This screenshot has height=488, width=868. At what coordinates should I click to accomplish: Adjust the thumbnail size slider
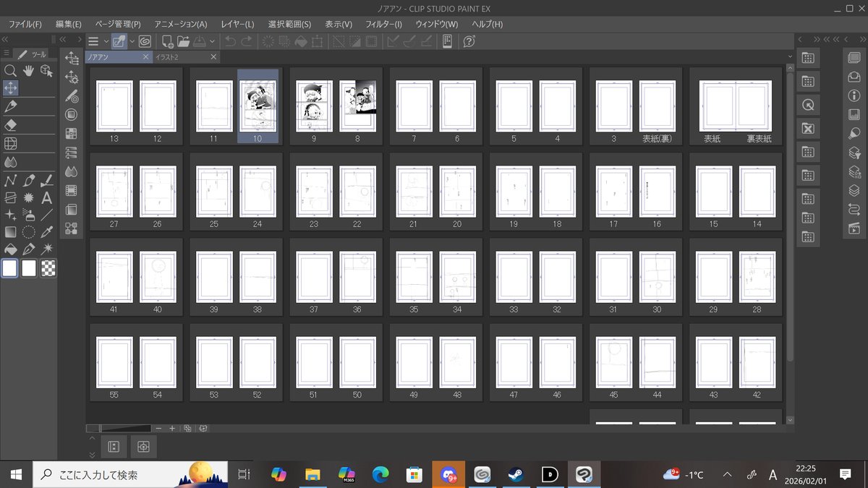(119, 428)
